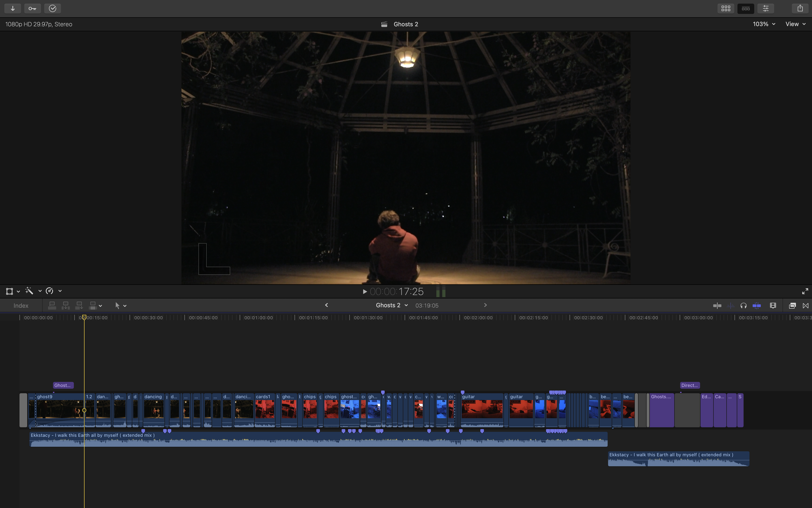Insert clip into storyline button
The image size is (812, 508).
(66, 305)
